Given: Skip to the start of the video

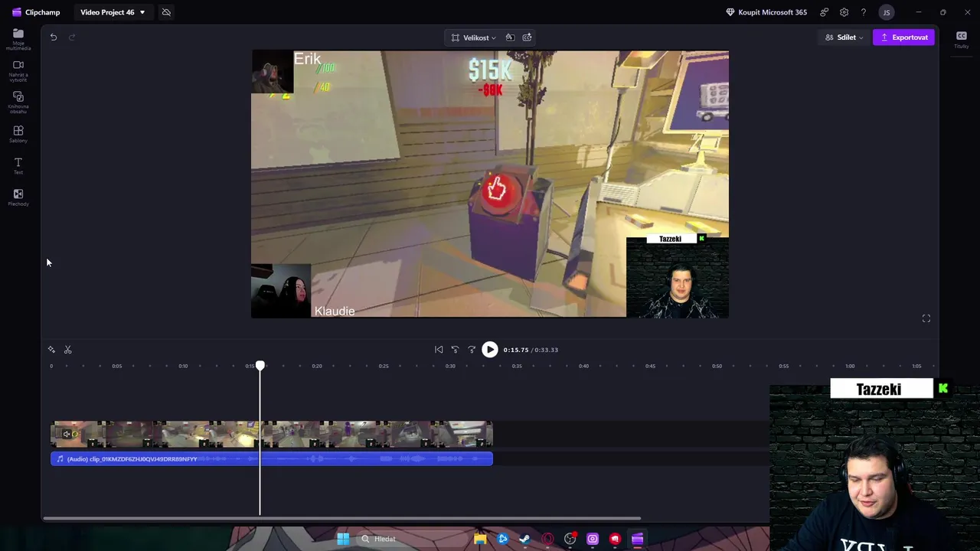Looking at the screenshot, I should [x=439, y=350].
